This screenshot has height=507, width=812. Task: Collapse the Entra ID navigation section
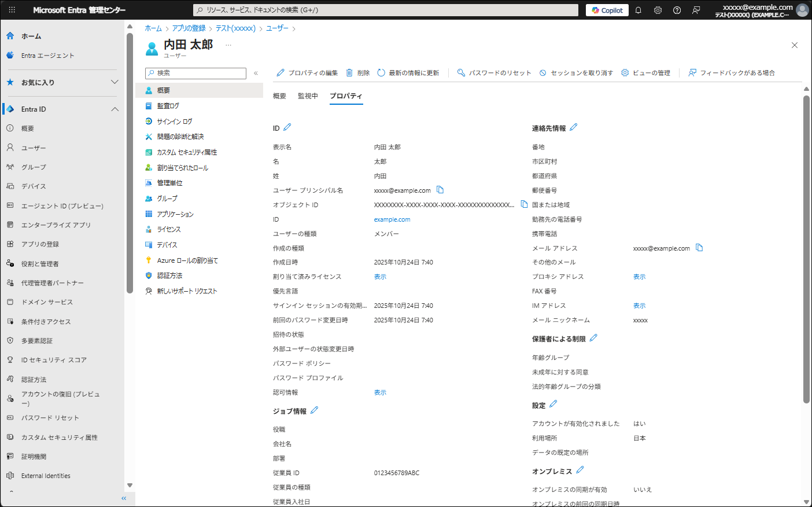pos(115,109)
